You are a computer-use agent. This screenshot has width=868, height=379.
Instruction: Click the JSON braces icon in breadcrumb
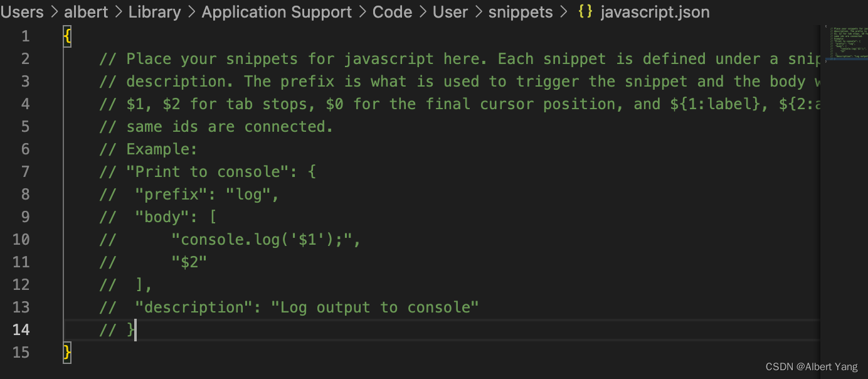(x=585, y=12)
